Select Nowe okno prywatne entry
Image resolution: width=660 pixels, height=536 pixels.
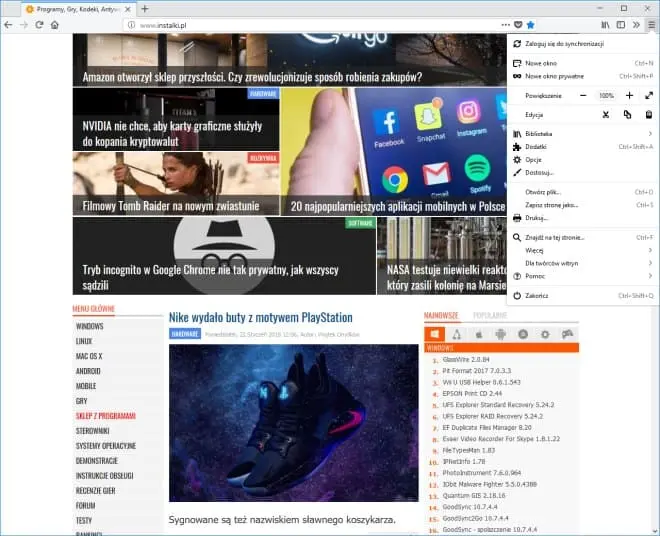(x=583, y=76)
